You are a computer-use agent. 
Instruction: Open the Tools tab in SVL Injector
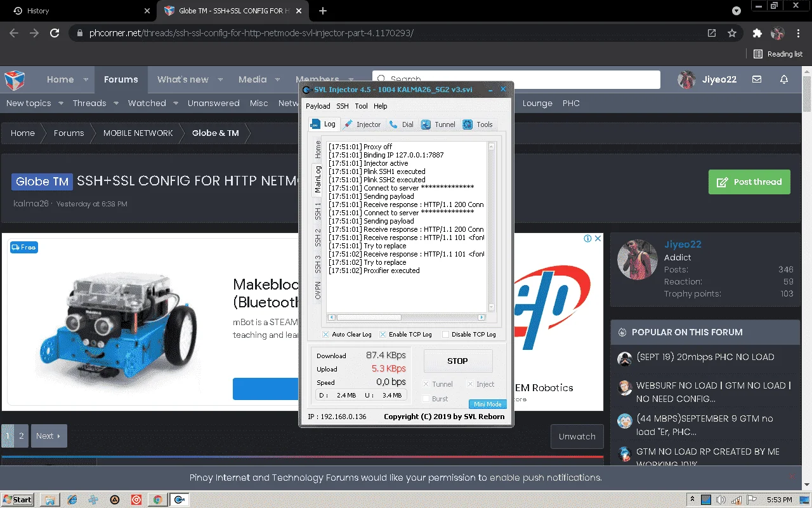pyautogui.click(x=478, y=124)
